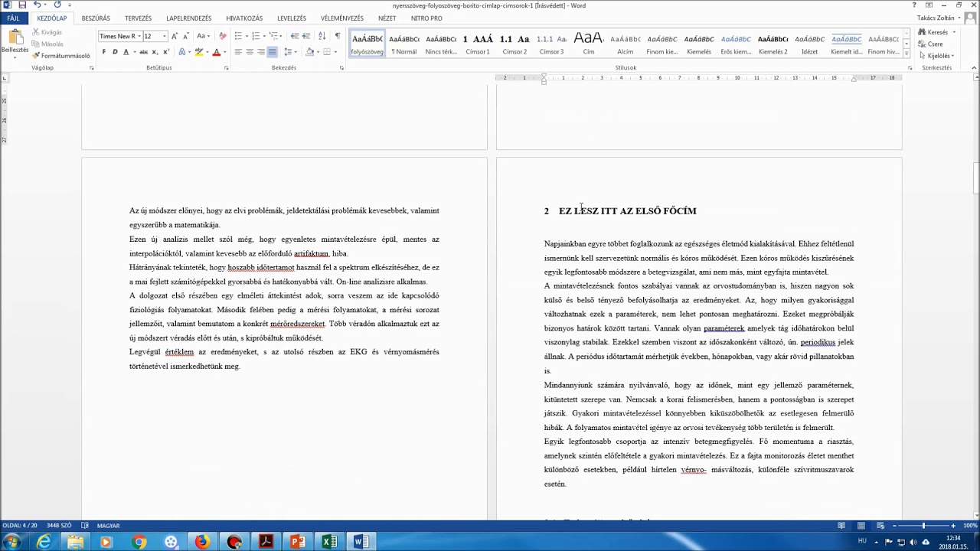The width and height of the screenshot is (980, 551).
Task: Expand the highlight color dropdown arrow
Action: point(207,52)
